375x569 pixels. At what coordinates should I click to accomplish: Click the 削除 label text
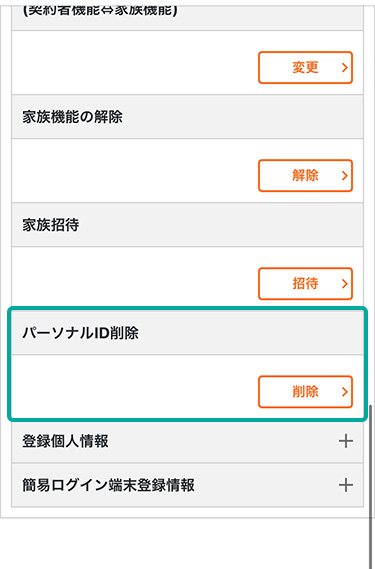click(x=305, y=392)
